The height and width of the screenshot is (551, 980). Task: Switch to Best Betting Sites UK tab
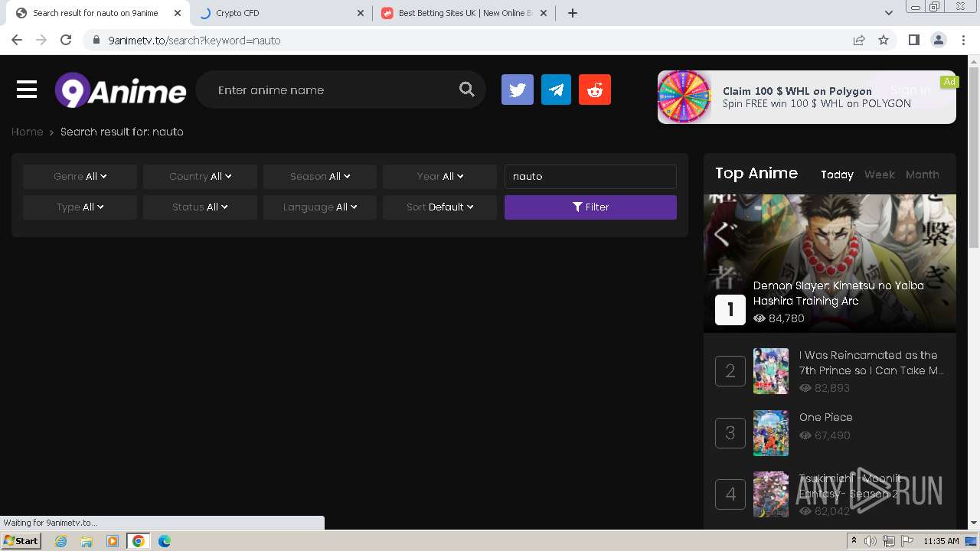(465, 13)
